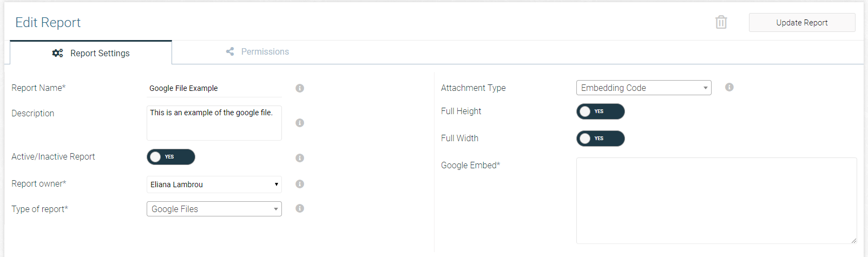This screenshot has width=868, height=257.
Task: Select the Report Settings tab
Action: click(x=91, y=53)
